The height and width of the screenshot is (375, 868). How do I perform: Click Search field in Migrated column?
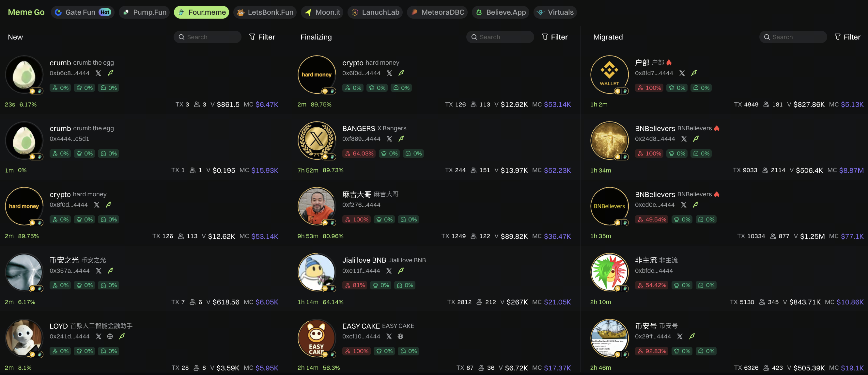pyautogui.click(x=793, y=37)
